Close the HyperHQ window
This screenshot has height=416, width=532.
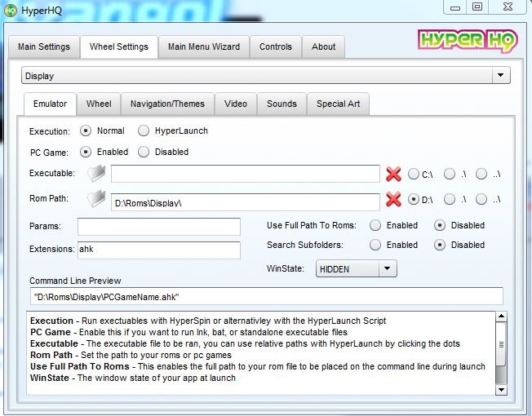508,7
